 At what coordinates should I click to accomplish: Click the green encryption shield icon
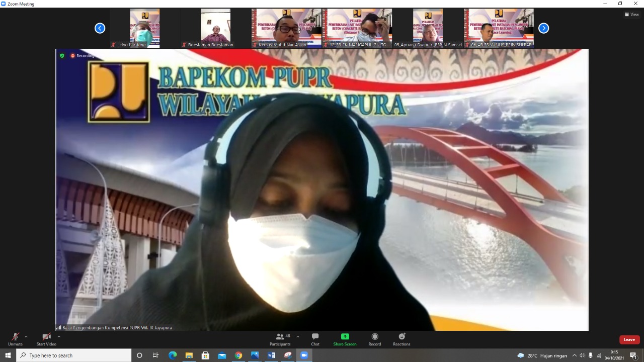[x=62, y=55]
